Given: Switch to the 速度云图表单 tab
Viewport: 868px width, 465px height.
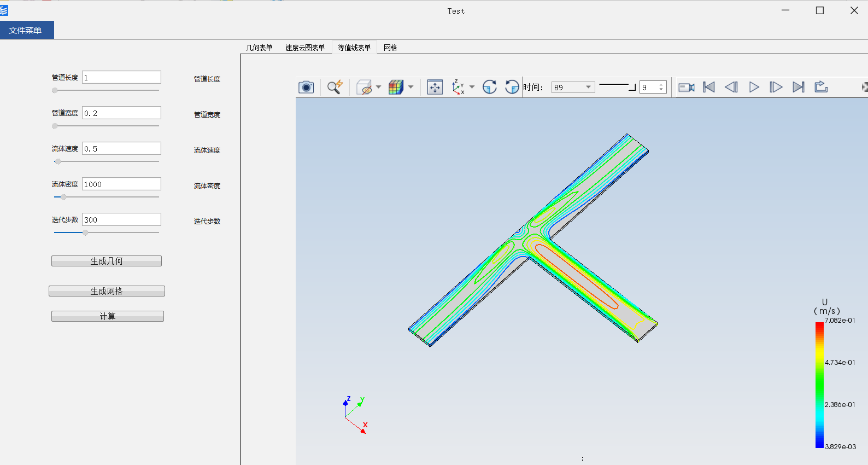Looking at the screenshot, I should [305, 48].
